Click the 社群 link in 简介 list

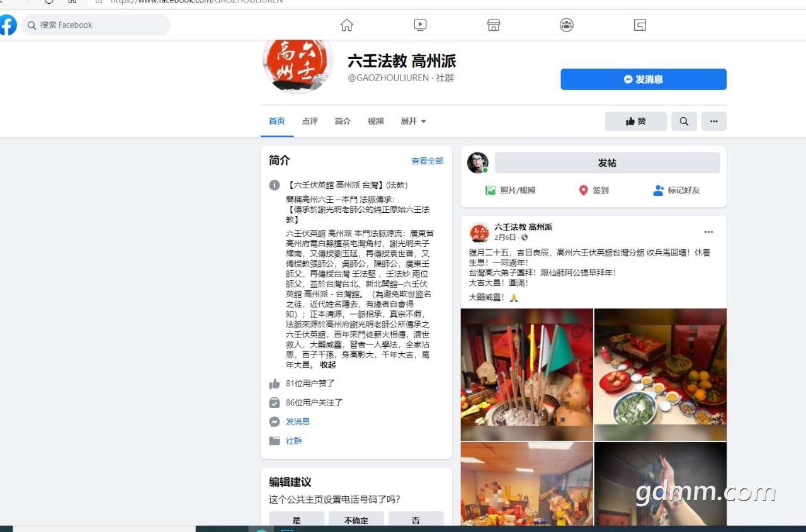[294, 441]
